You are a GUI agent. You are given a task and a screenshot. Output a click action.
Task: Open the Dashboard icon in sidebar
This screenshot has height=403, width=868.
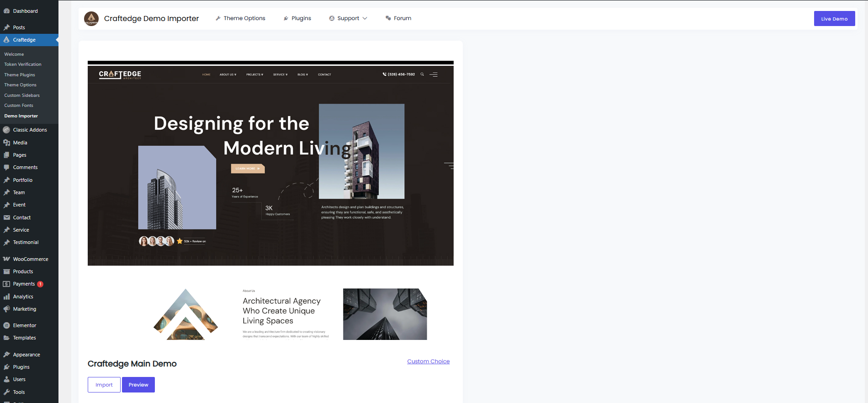click(x=6, y=11)
